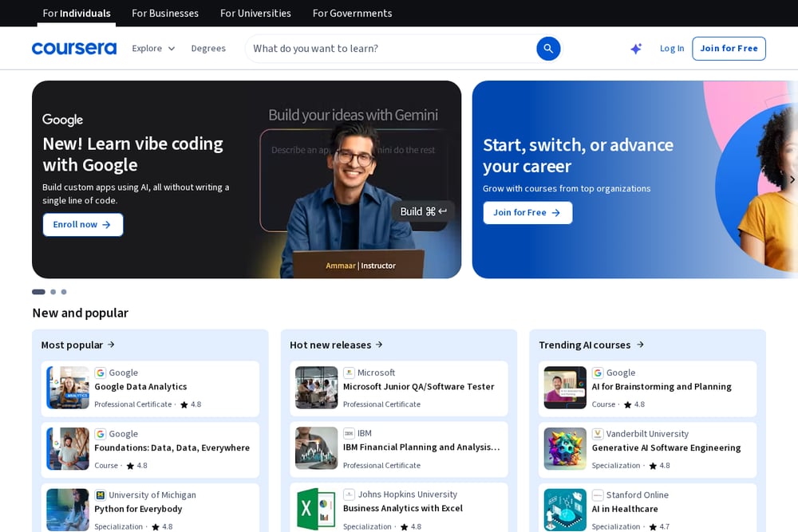Click the Coursera logo
Screen dimensions: 798x532
(74, 49)
